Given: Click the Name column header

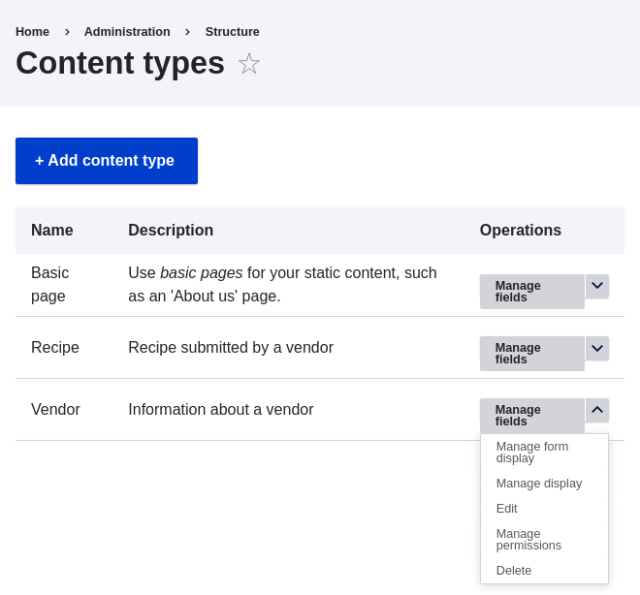Looking at the screenshot, I should click(52, 230).
